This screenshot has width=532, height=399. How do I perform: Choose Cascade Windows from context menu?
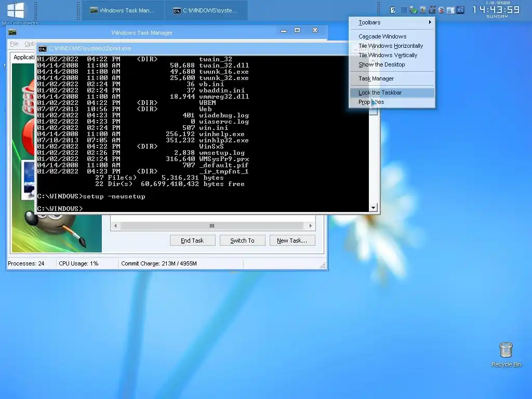[392, 36]
